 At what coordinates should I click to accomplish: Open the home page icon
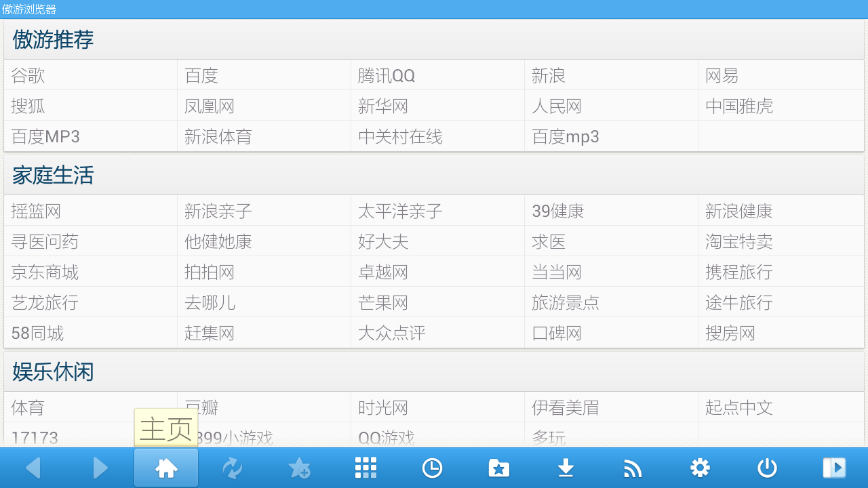click(x=166, y=468)
